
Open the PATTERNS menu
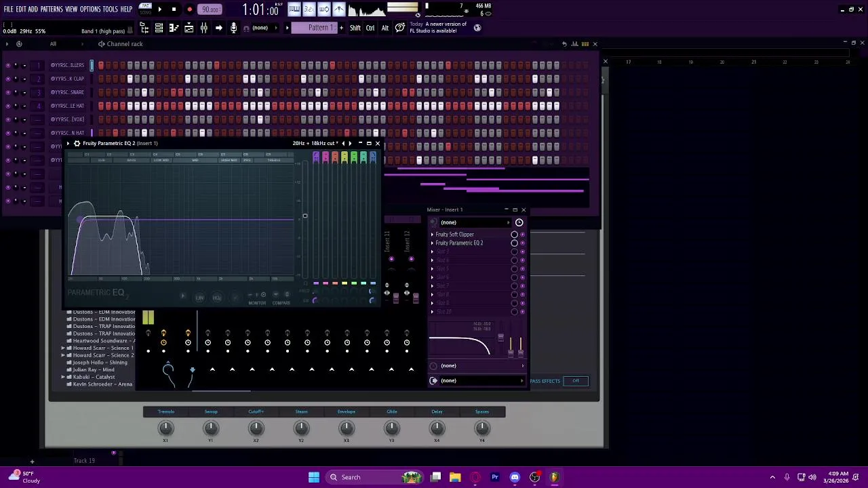point(52,9)
